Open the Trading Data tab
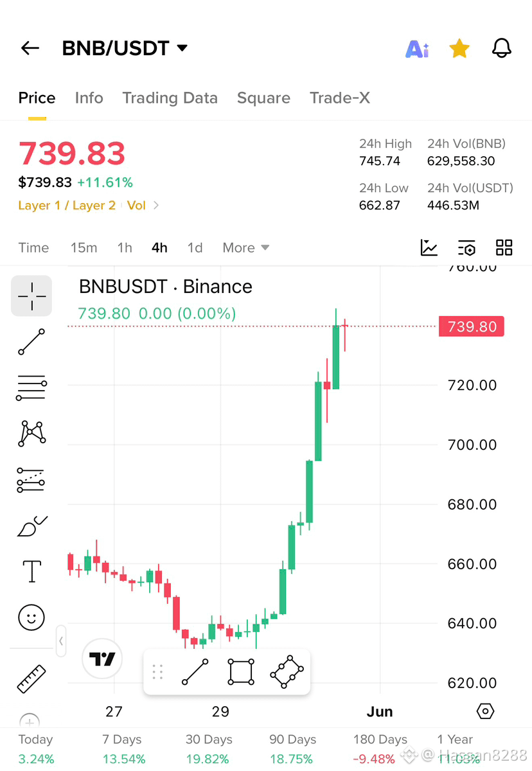This screenshot has height=771, width=532. pos(170,98)
